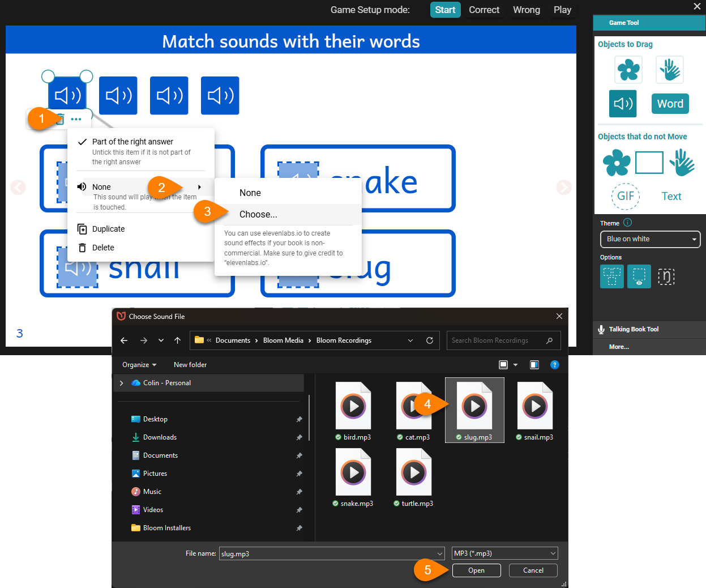Click the draggable Word object button
The image size is (706, 588).
pyautogui.click(x=670, y=104)
